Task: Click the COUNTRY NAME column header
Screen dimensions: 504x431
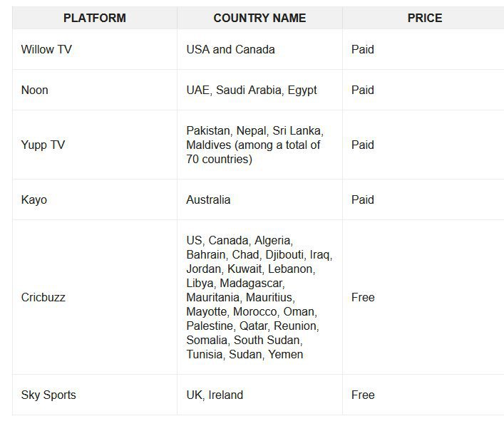Action: coord(259,18)
